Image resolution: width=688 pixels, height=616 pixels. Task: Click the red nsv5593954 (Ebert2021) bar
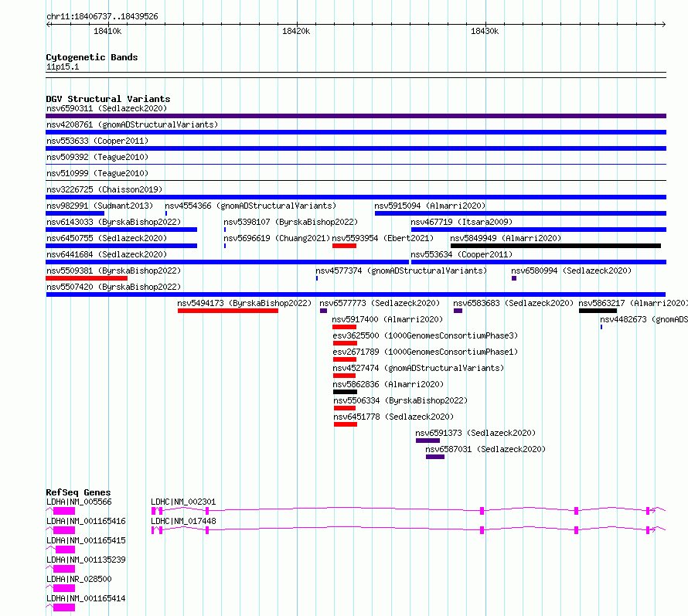pos(345,246)
